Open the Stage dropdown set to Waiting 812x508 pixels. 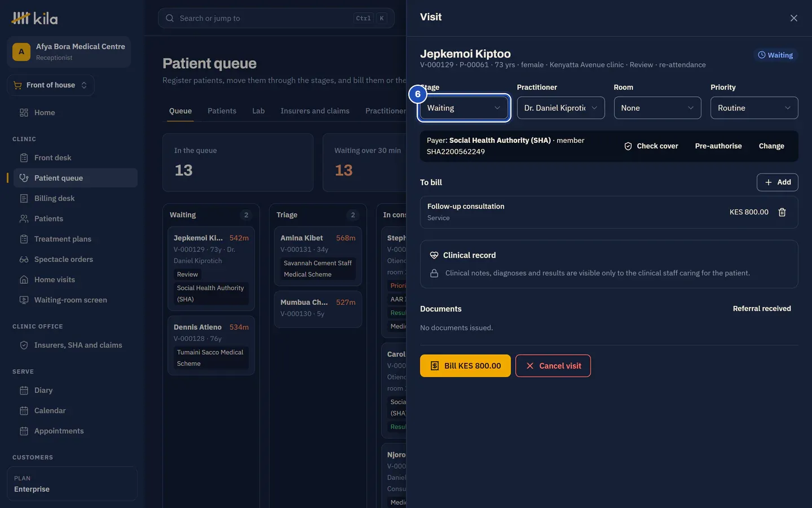point(464,108)
